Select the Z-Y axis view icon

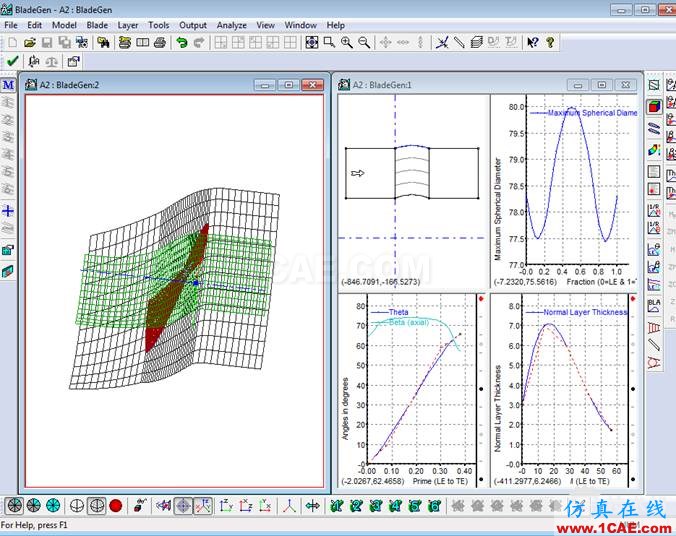[226, 505]
